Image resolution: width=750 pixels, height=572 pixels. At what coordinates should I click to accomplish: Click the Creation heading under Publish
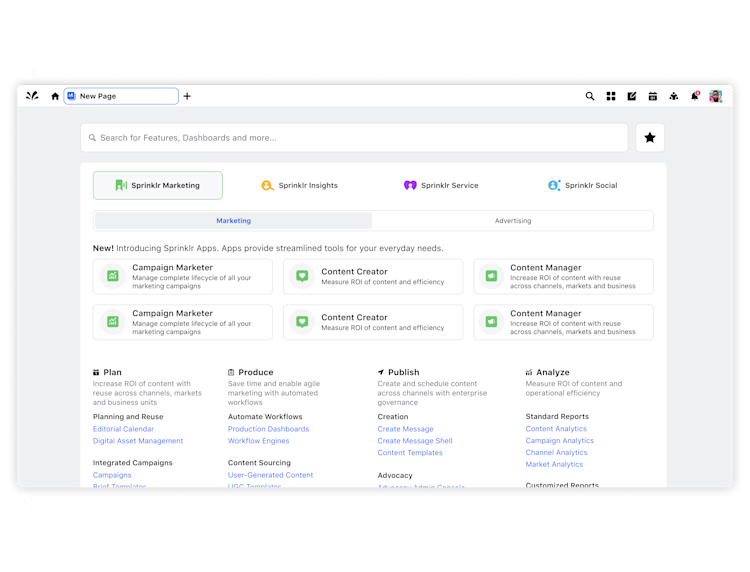[393, 417]
